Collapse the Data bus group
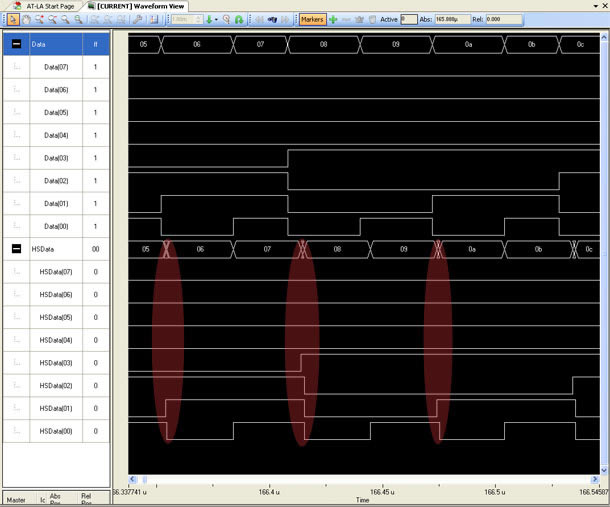The image size is (610, 507). [x=17, y=45]
